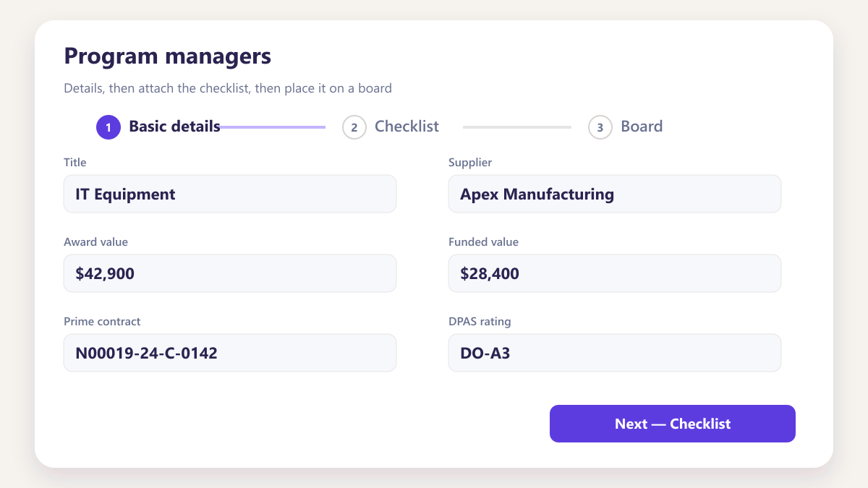This screenshot has height=488, width=868.
Task: Click the Award value field showing $42,900
Action: [230, 273]
